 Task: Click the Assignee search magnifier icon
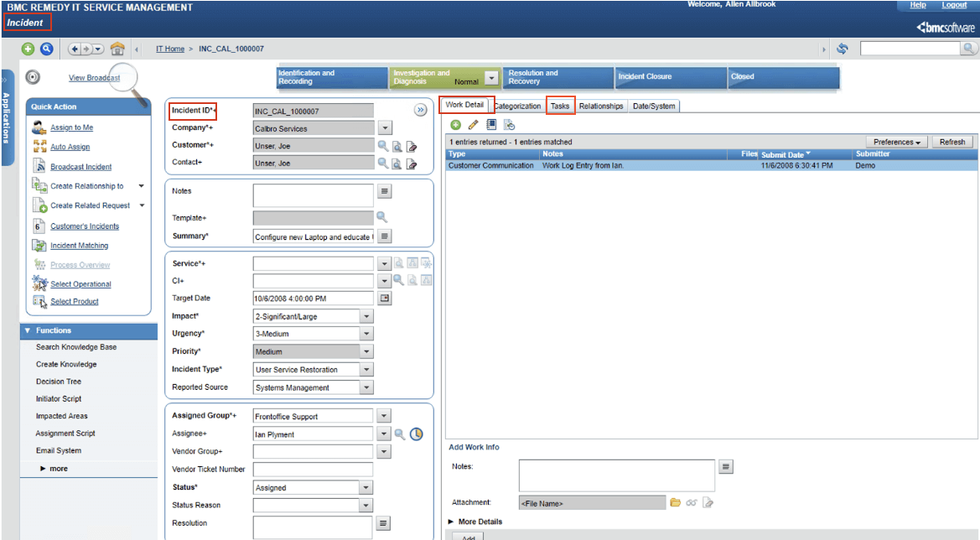(x=399, y=434)
